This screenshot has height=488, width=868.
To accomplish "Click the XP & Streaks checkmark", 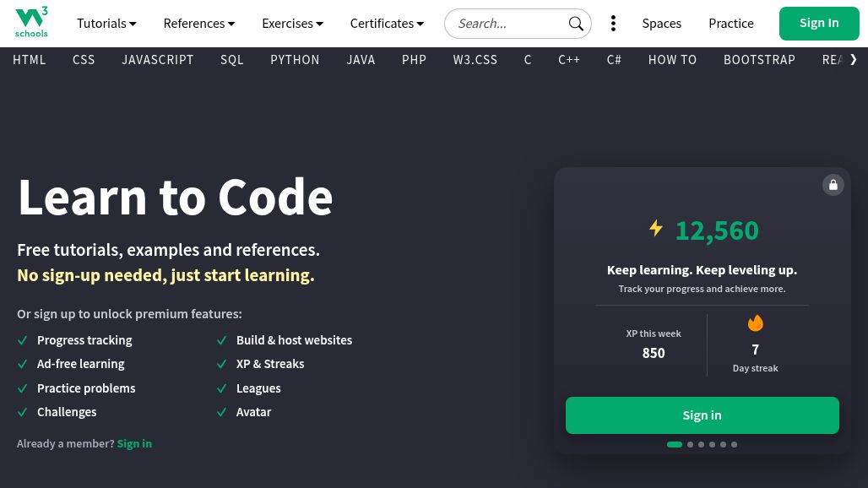I will [222, 364].
